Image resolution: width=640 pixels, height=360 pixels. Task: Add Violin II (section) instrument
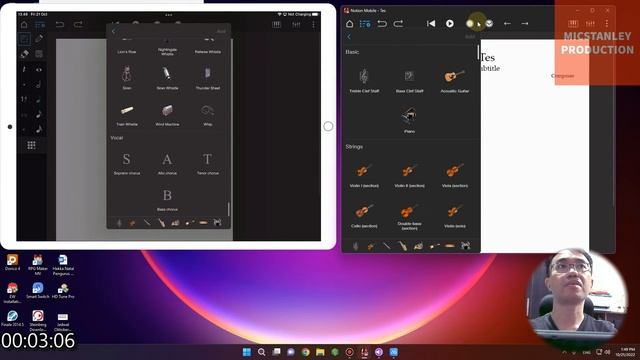pos(409,175)
